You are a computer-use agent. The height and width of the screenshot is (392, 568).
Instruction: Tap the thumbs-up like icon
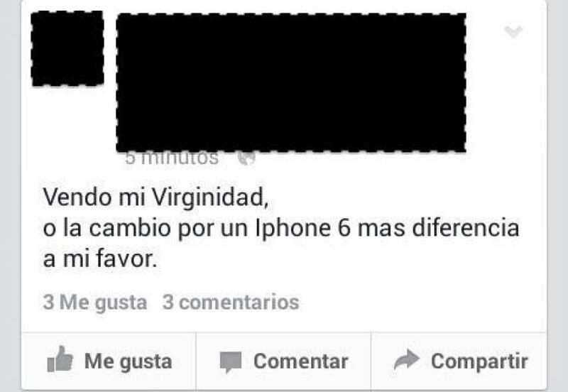pos(60,359)
